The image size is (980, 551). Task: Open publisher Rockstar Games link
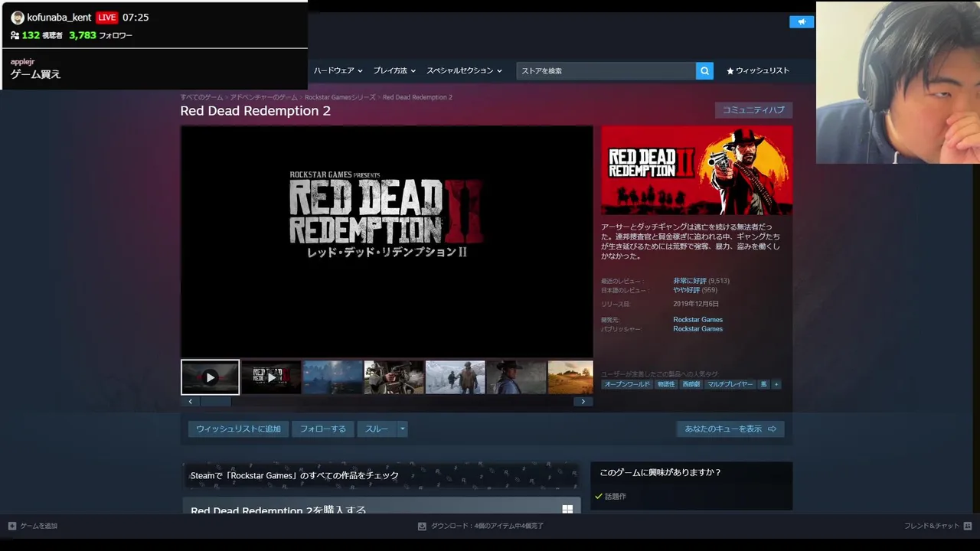pyautogui.click(x=697, y=328)
